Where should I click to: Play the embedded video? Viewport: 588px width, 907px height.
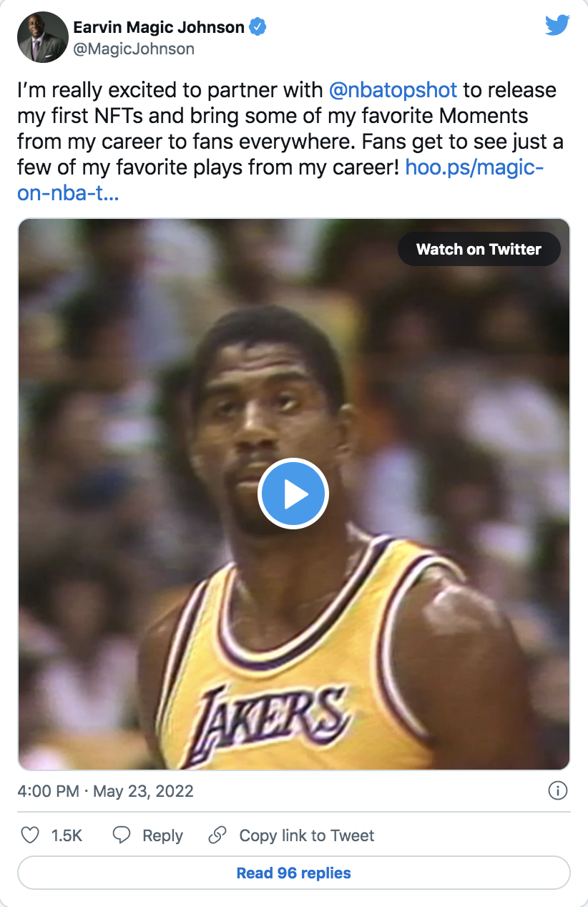pos(293,494)
